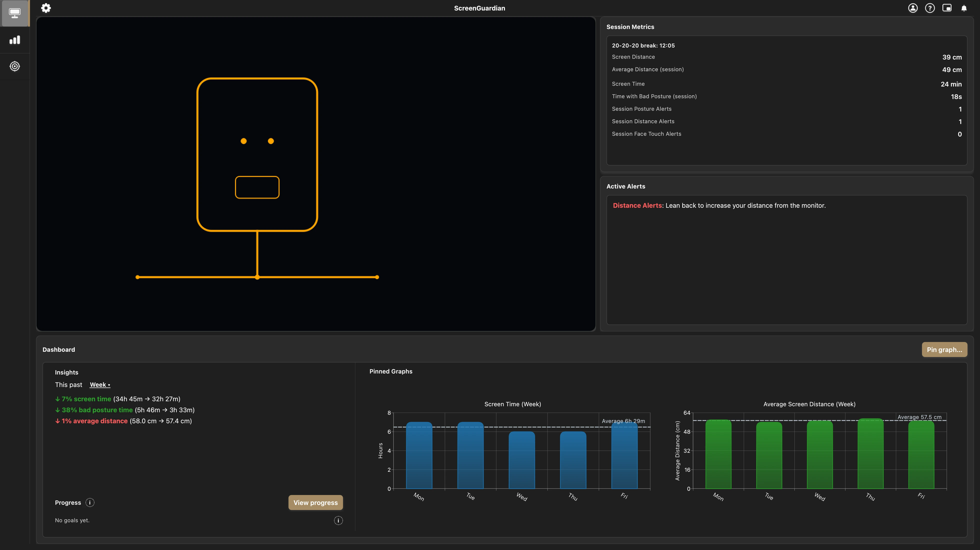Image resolution: width=980 pixels, height=550 pixels.
Task: Open the help question mark icon
Action: pos(930,8)
